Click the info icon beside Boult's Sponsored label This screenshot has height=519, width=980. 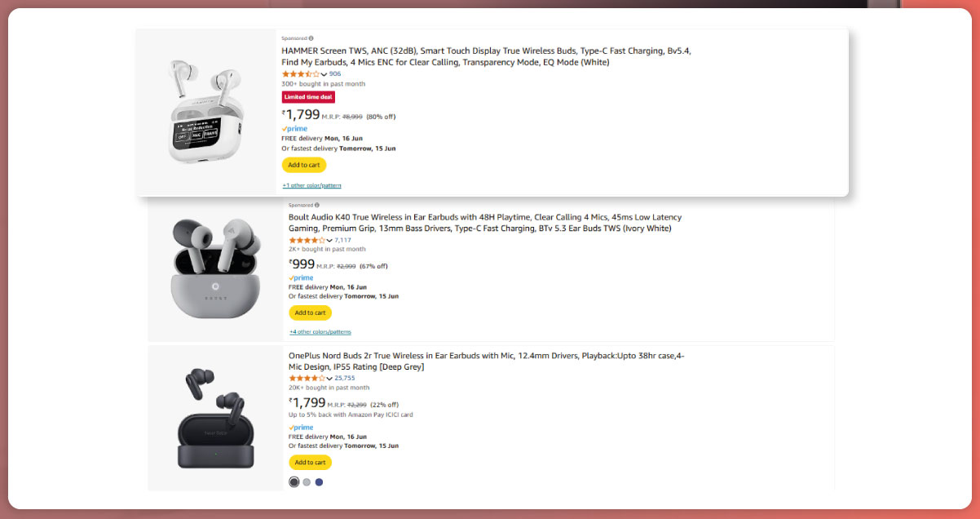tap(317, 205)
